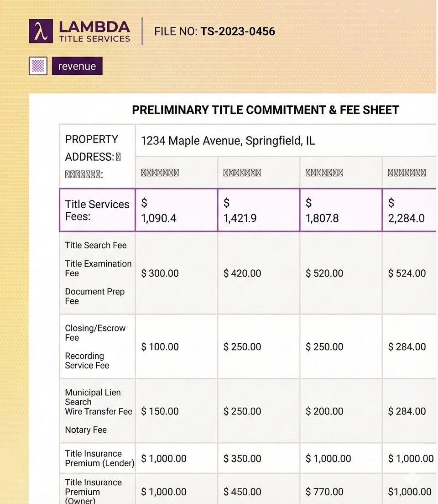Select the $1,090.4 title services total
The width and height of the screenshot is (438, 504).
(x=176, y=210)
